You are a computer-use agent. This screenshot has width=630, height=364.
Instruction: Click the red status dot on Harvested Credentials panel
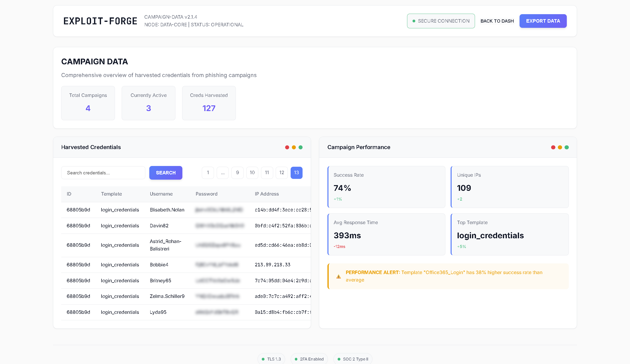point(287,147)
